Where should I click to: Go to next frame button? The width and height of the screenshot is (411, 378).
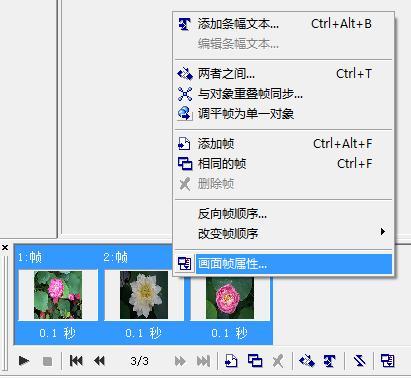(180, 361)
